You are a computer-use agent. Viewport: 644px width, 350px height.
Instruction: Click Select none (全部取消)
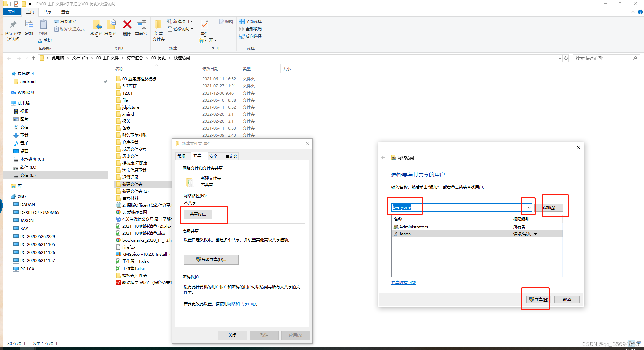coord(251,29)
